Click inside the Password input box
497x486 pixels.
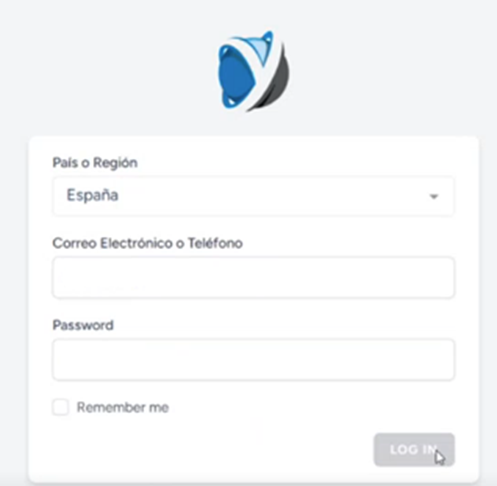tap(253, 360)
